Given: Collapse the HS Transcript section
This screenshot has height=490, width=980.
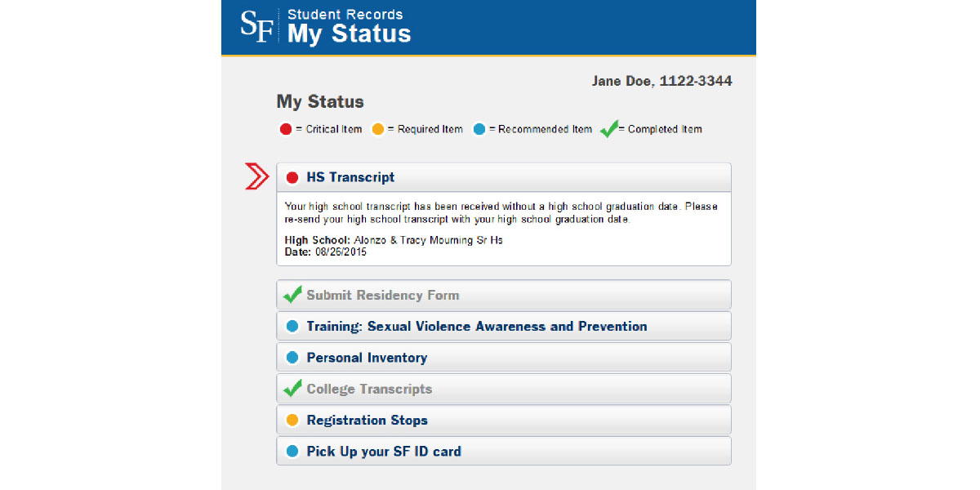Looking at the screenshot, I should pyautogui.click(x=504, y=177).
